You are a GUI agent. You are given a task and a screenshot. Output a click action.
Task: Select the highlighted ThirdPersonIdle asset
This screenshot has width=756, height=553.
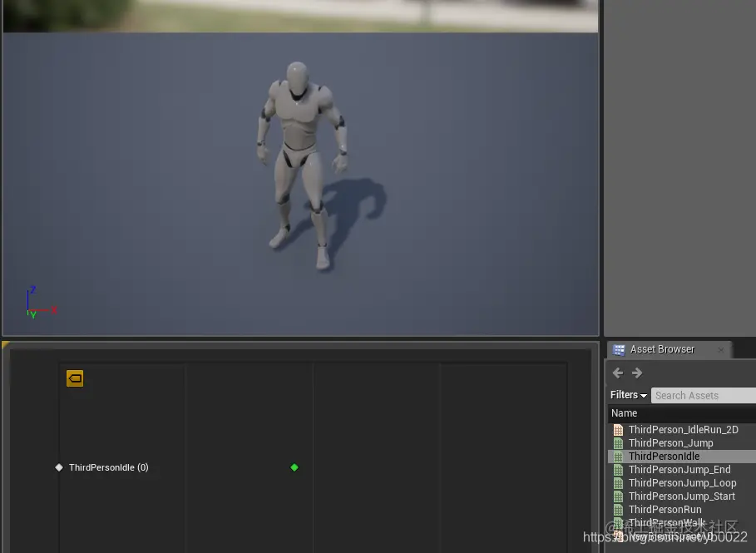click(682, 456)
